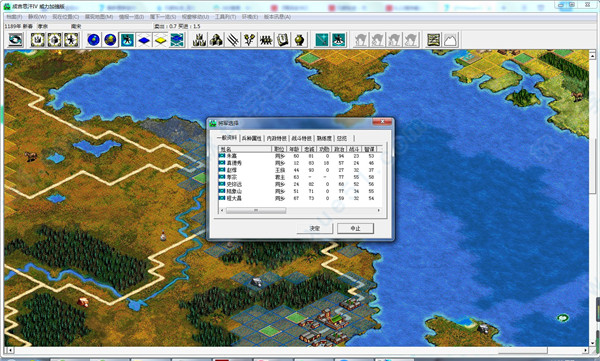
Task: Click the 中止 cancel button
Action: click(x=355, y=228)
